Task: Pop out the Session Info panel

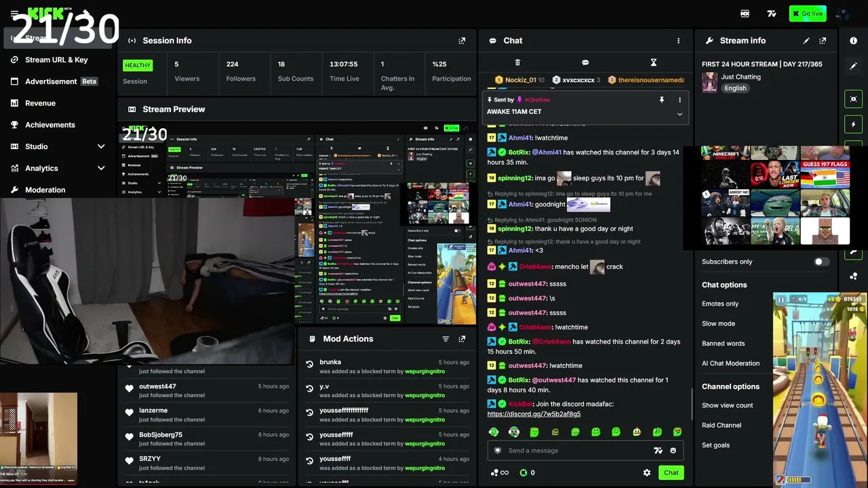Action: tap(462, 41)
